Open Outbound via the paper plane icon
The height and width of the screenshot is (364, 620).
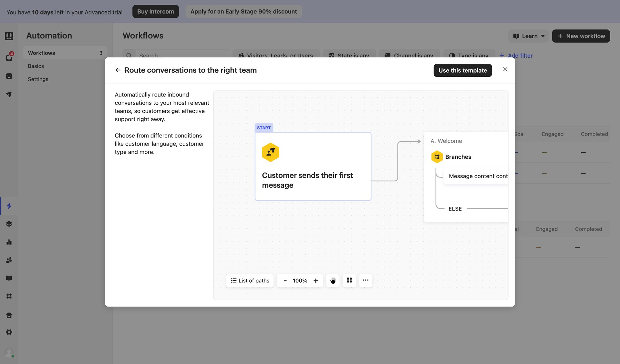[x=9, y=94]
